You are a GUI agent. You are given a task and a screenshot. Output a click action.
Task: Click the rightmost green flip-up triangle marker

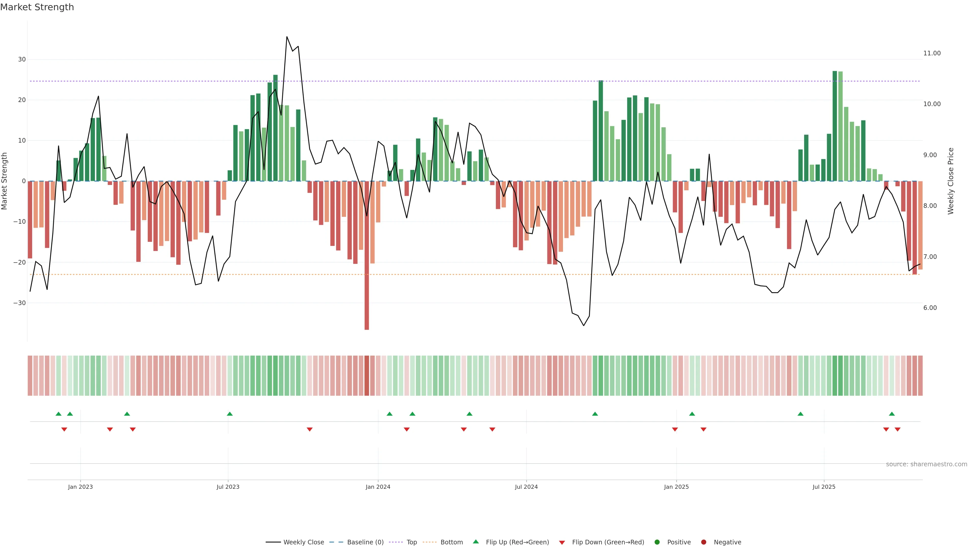click(892, 414)
